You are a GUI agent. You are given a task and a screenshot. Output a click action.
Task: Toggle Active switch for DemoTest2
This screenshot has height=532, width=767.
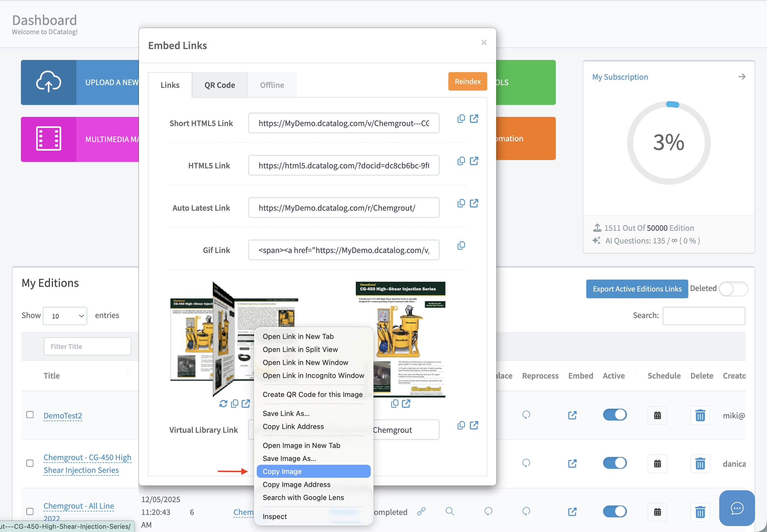pyautogui.click(x=614, y=415)
